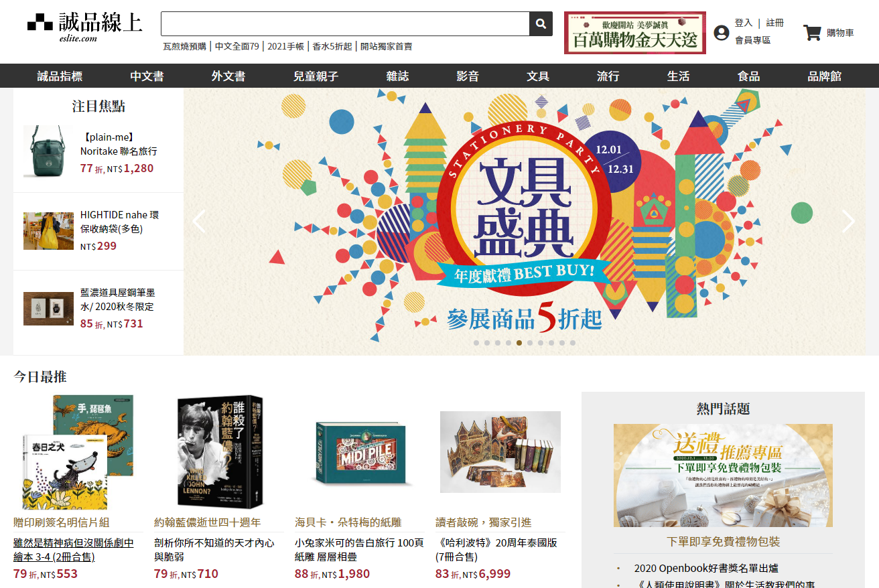
Task: Select the last carousel dot
Action: (573, 342)
